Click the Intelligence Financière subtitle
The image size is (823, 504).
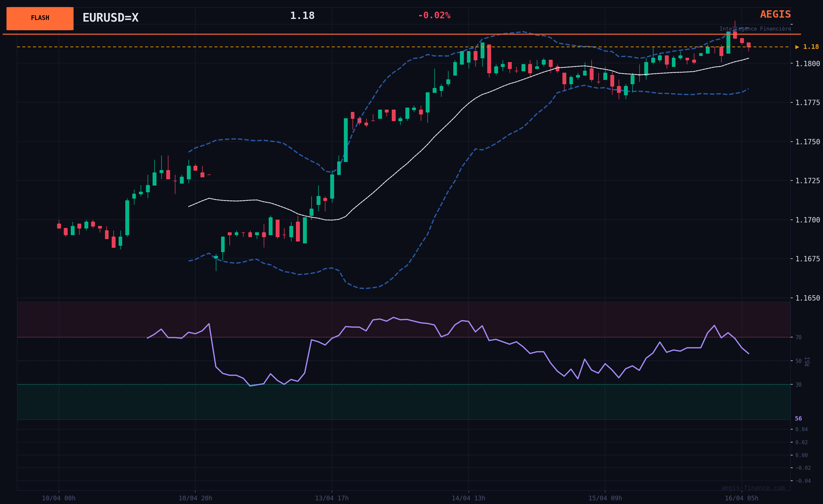pyautogui.click(x=755, y=29)
